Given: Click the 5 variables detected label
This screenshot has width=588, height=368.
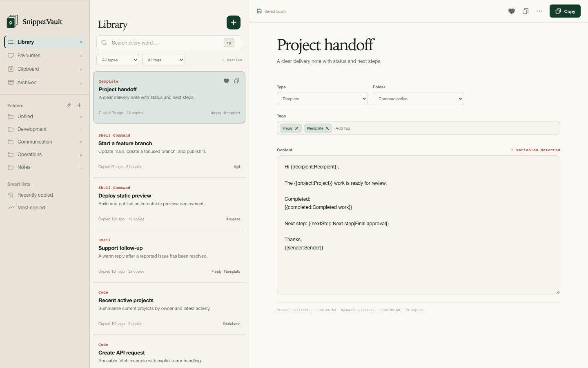Looking at the screenshot, I should tap(536, 150).
